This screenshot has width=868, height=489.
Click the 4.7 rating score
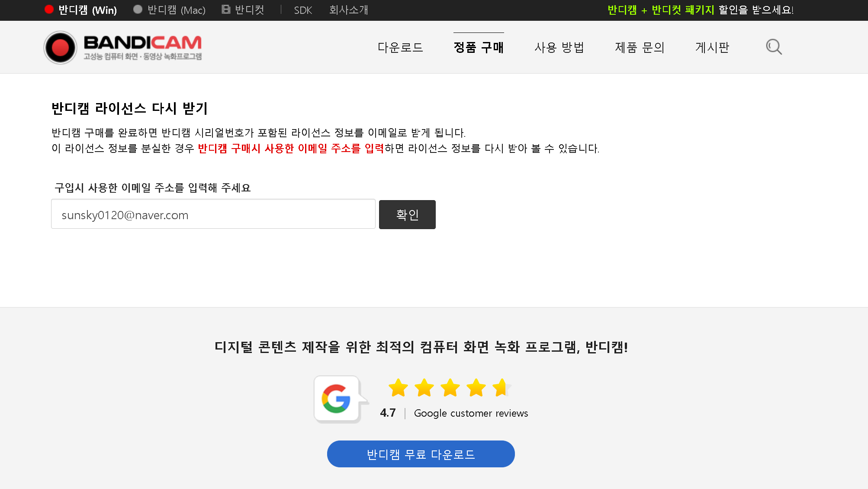388,413
